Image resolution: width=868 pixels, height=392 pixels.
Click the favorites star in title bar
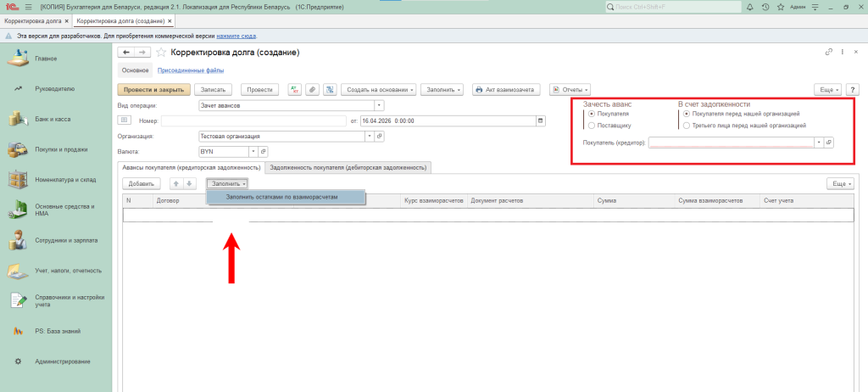[x=780, y=7]
